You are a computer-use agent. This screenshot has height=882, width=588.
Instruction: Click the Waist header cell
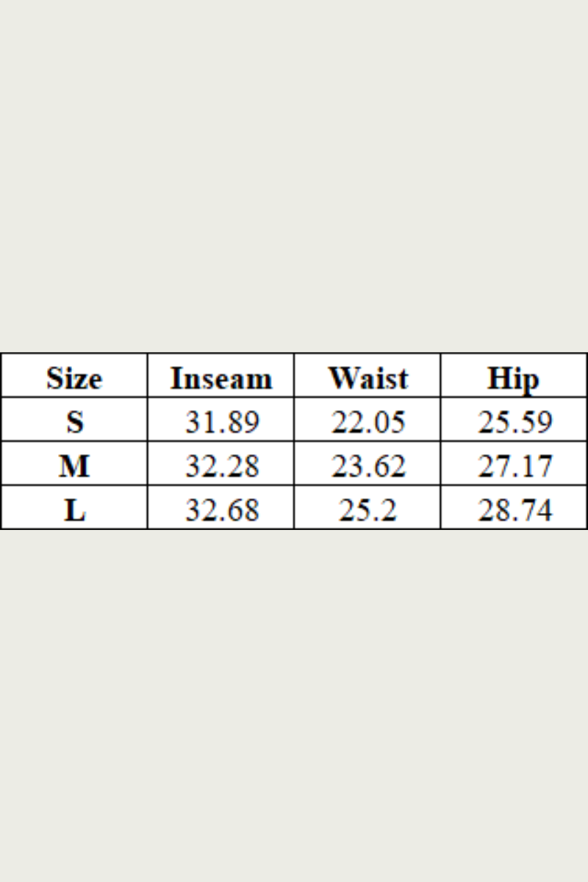367,378
